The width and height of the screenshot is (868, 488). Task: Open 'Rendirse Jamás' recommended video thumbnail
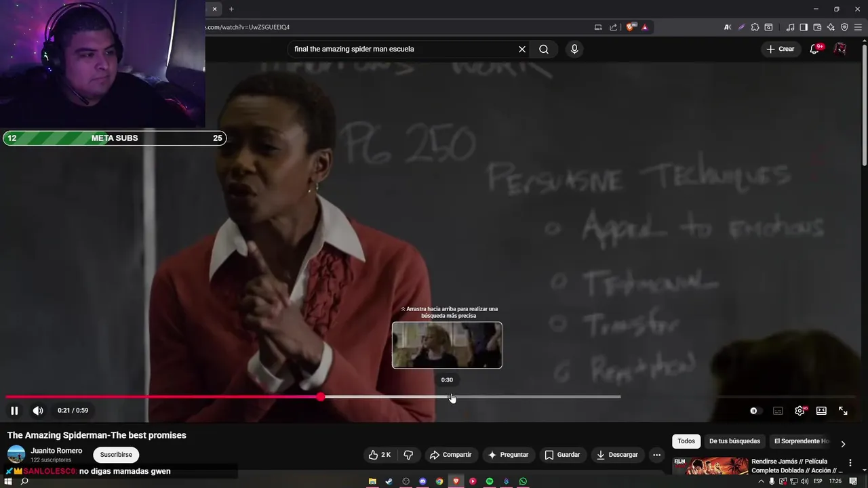coord(710,466)
